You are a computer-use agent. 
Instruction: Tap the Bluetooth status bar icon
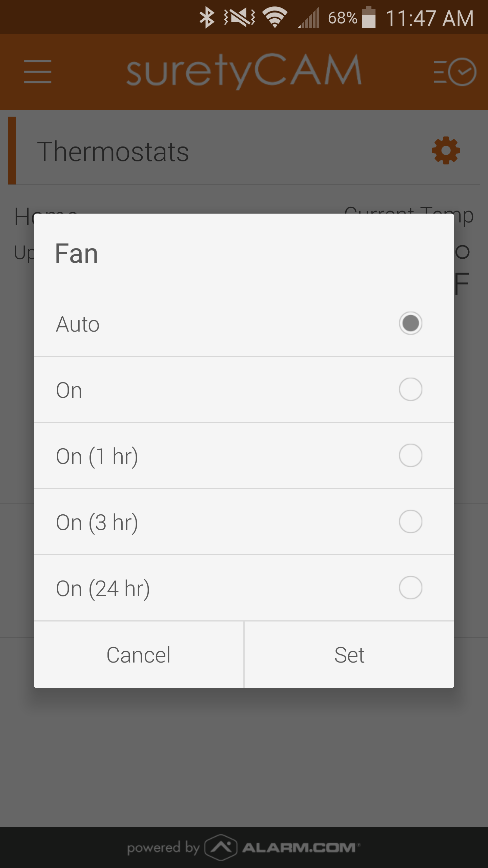coord(207,18)
